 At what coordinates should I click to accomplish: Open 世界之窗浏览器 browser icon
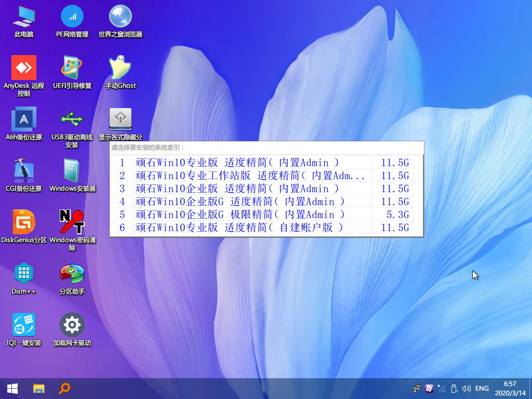point(120,17)
